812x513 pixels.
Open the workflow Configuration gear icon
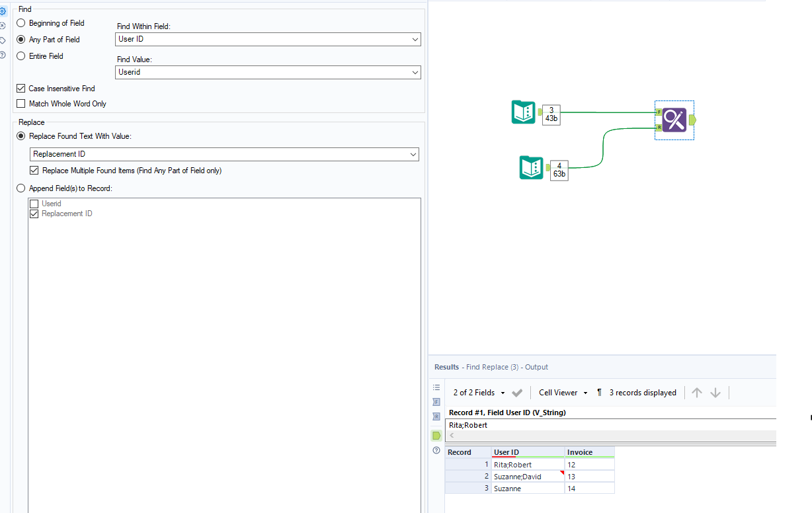(x=4, y=9)
